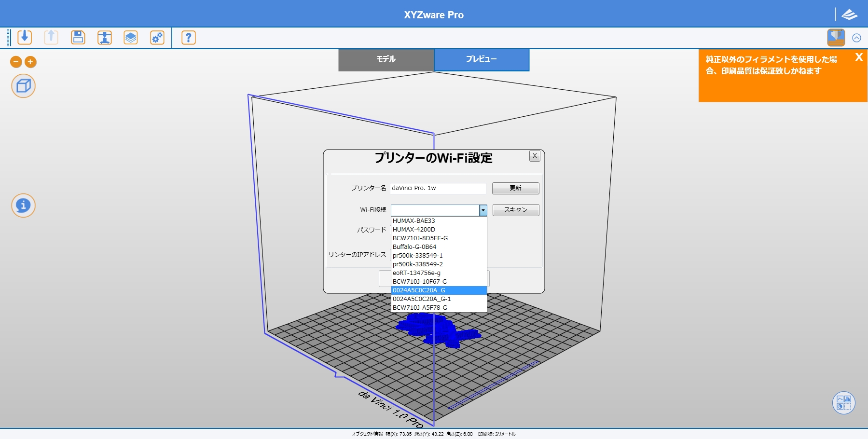868x439 pixels.
Task: Click the 3D cube view icon
Action: pos(23,86)
